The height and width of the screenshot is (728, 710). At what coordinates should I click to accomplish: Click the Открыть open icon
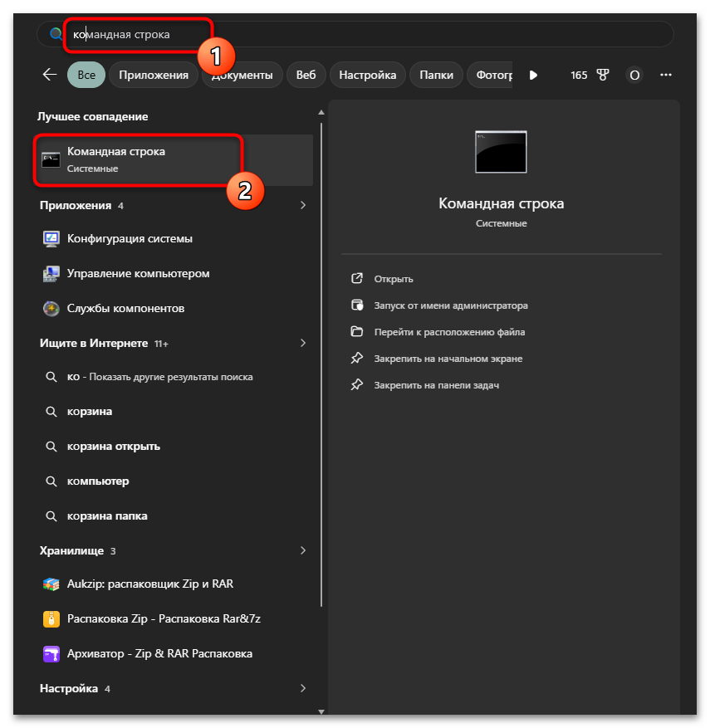click(x=356, y=279)
